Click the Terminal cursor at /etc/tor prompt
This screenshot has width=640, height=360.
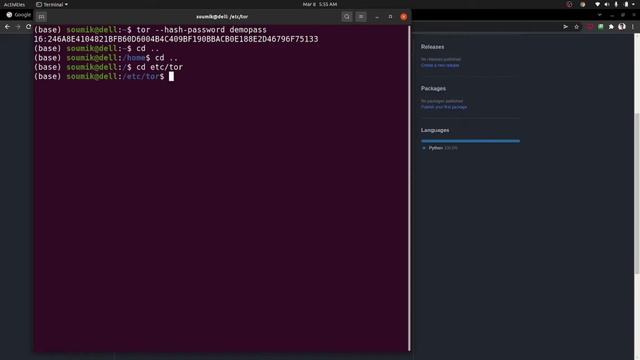pos(171,76)
